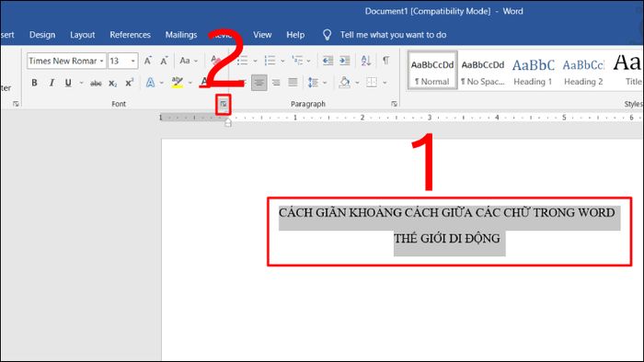644x362 pixels.
Task: Click the Subscript icon
Action: point(112,84)
